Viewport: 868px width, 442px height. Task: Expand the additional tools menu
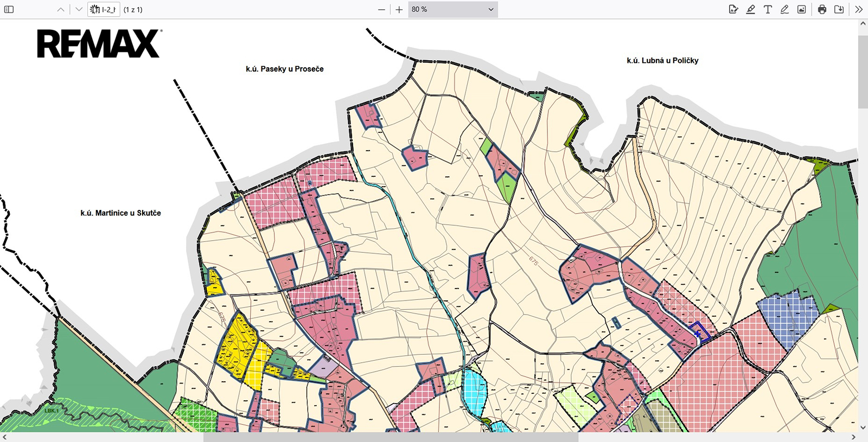point(858,9)
